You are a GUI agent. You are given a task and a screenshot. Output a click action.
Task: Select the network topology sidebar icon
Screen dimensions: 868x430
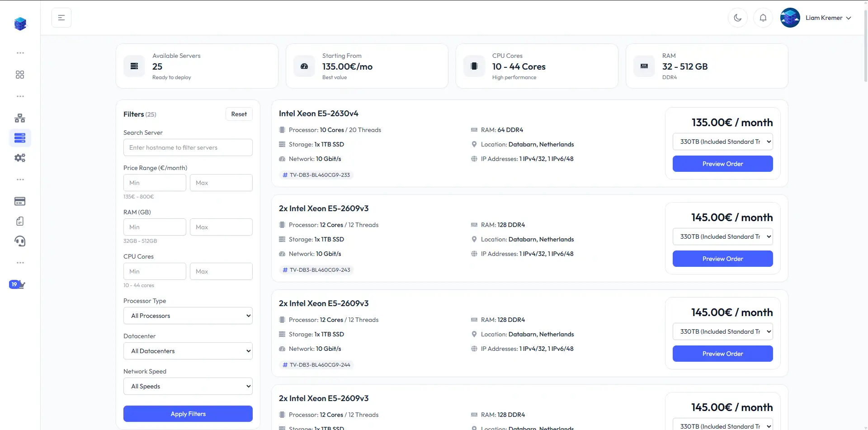tap(20, 118)
